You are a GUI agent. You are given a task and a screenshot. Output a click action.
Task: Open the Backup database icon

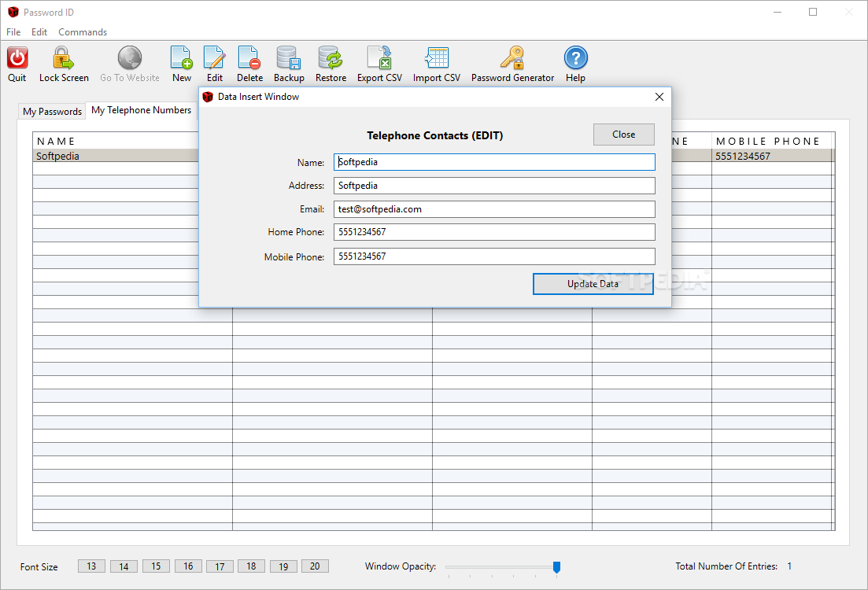click(x=288, y=57)
